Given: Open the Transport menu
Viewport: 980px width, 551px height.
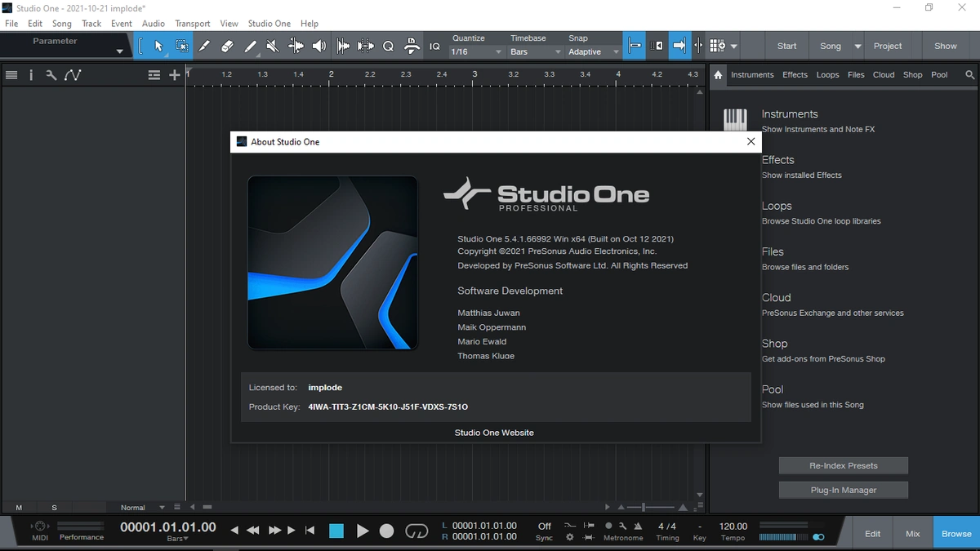Looking at the screenshot, I should point(192,24).
